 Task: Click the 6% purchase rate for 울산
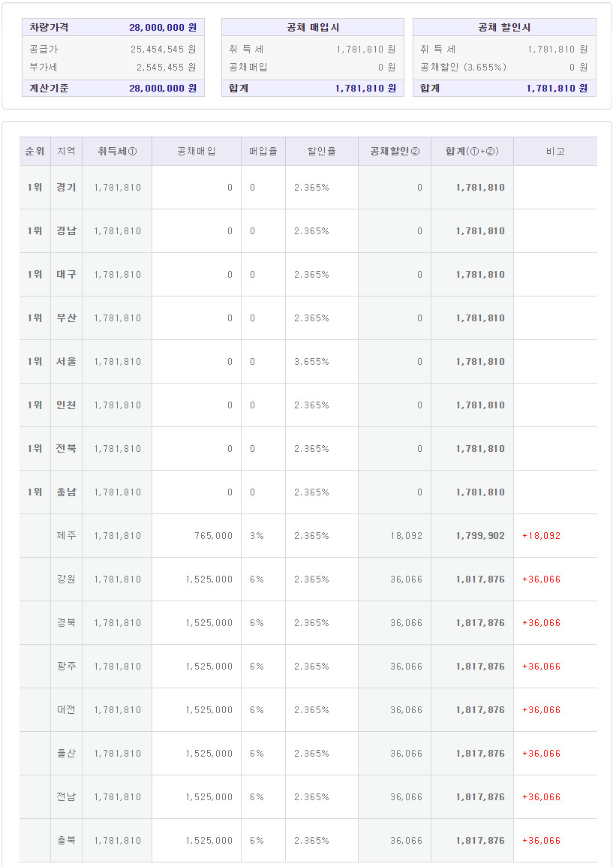[x=257, y=754]
